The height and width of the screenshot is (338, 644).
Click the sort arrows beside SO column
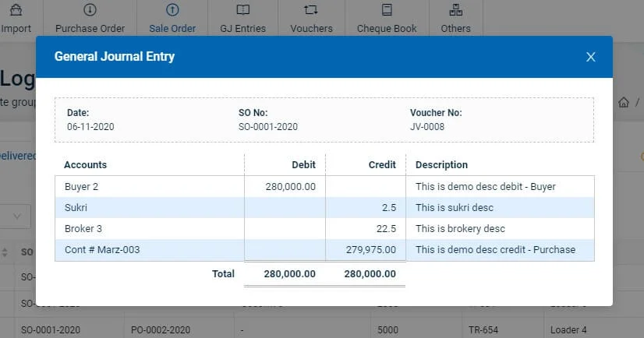click(5, 252)
